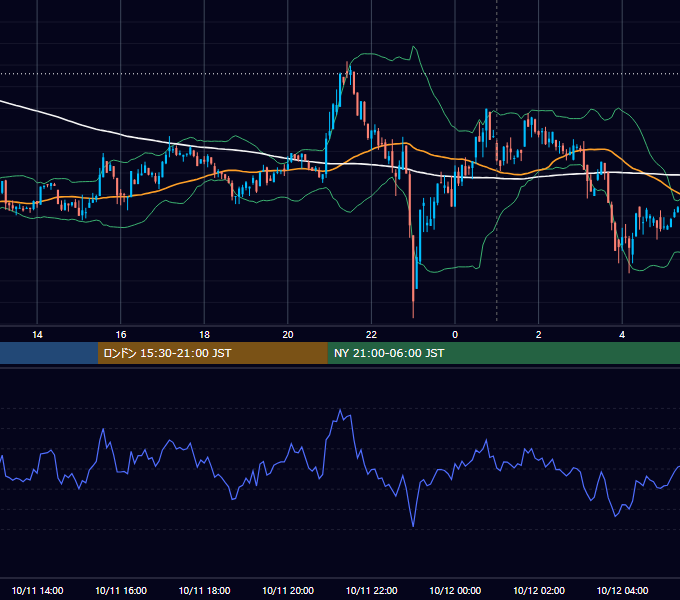Image resolution: width=680 pixels, height=600 pixels.
Task: Click the 10/12 00:00 date label
Action: coord(455,590)
